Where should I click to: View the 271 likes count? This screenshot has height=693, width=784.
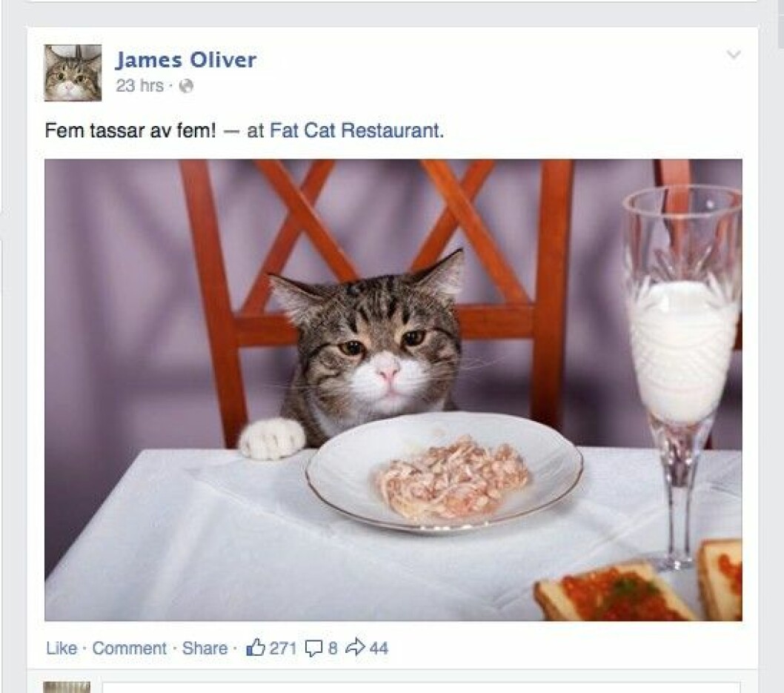283,648
